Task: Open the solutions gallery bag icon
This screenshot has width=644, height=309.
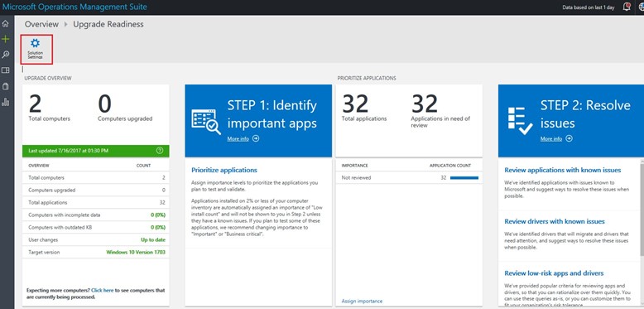Action: pos(5,86)
